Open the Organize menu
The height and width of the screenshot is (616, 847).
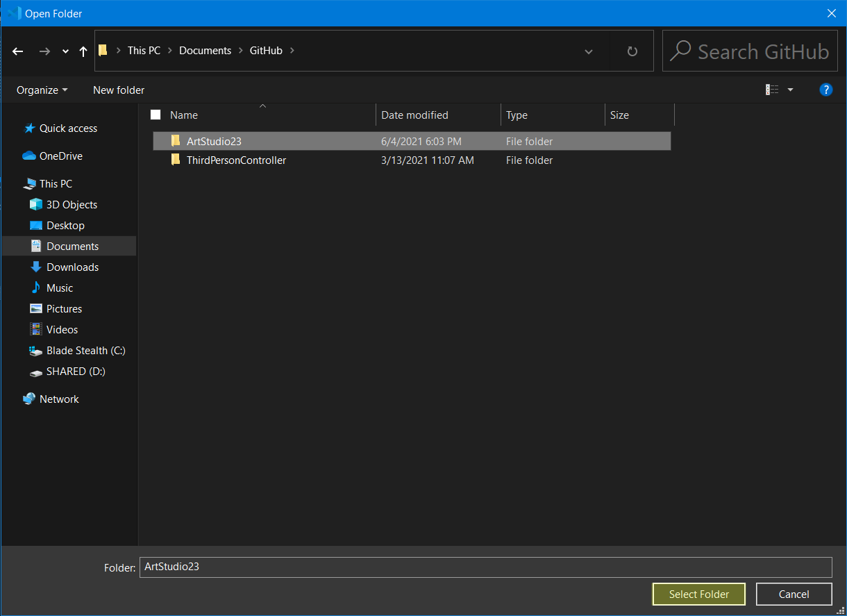[x=42, y=90]
